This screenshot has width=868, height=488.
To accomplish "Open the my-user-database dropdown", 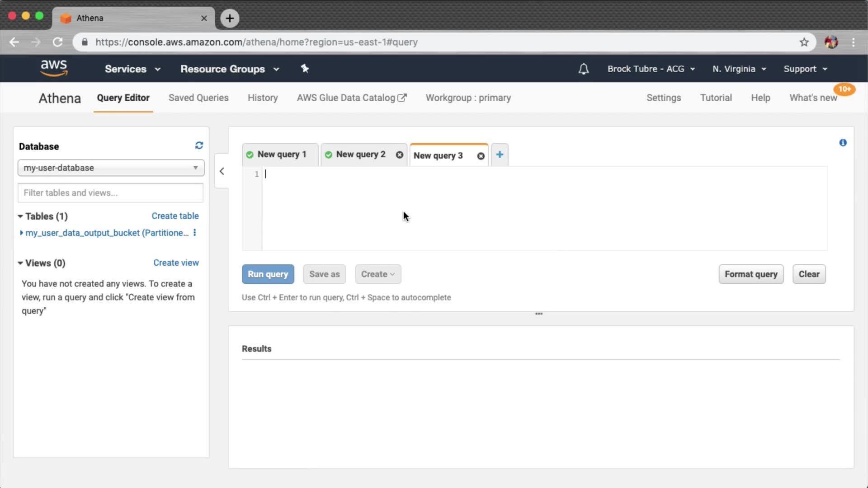I will [111, 168].
